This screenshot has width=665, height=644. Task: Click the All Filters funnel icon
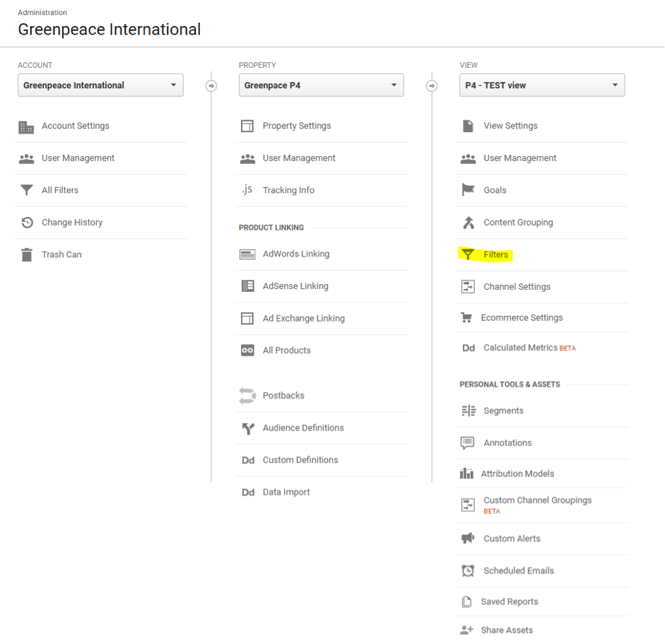click(x=27, y=189)
